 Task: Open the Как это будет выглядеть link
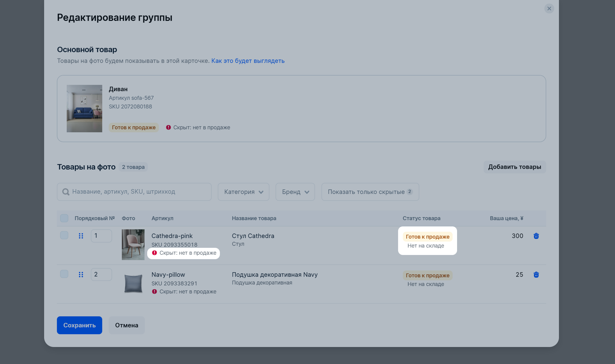[248, 61]
